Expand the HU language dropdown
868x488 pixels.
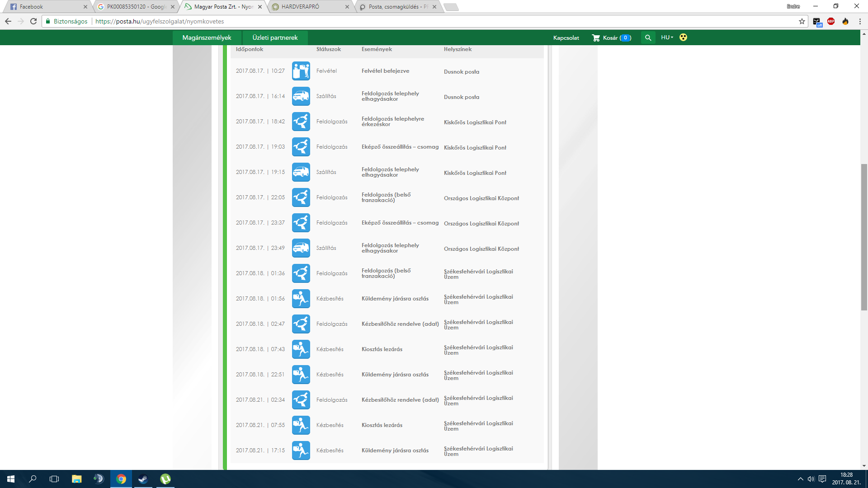coord(667,38)
